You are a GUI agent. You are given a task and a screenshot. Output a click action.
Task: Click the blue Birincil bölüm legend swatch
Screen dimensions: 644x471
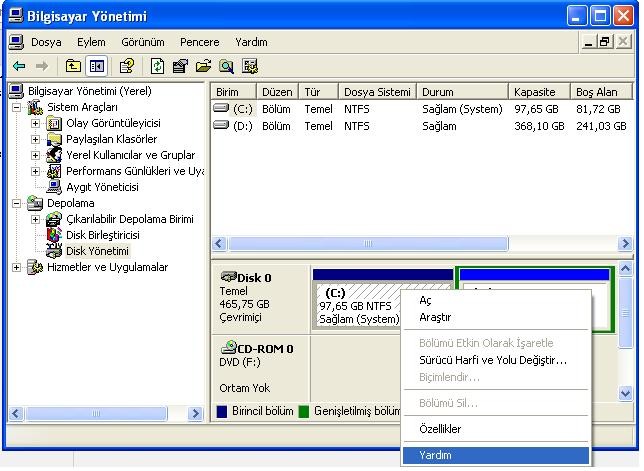tap(222, 411)
